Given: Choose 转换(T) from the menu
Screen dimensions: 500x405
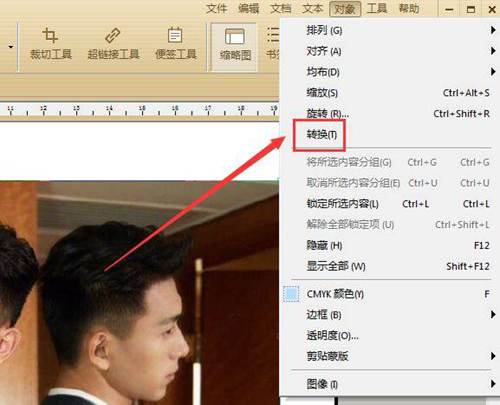Looking at the screenshot, I should point(322,134).
